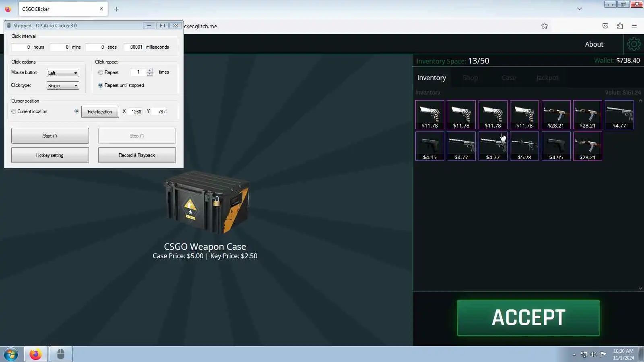The height and width of the screenshot is (362, 644).
Task: Open the settings gear in CSGOClicker
Action: click(634, 44)
